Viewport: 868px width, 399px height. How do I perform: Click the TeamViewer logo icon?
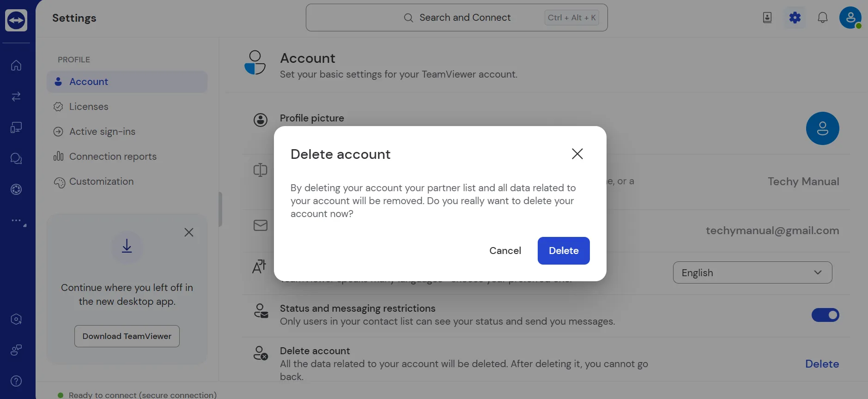click(x=16, y=20)
